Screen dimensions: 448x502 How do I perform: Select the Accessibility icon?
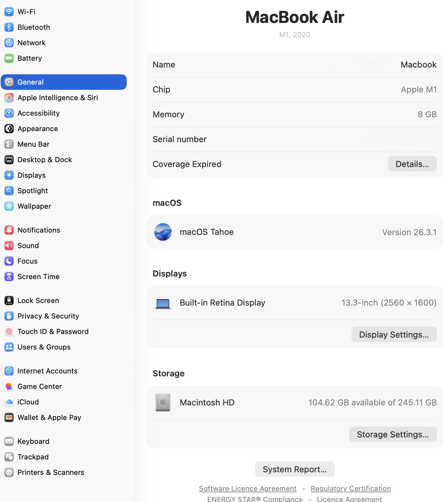click(x=9, y=113)
